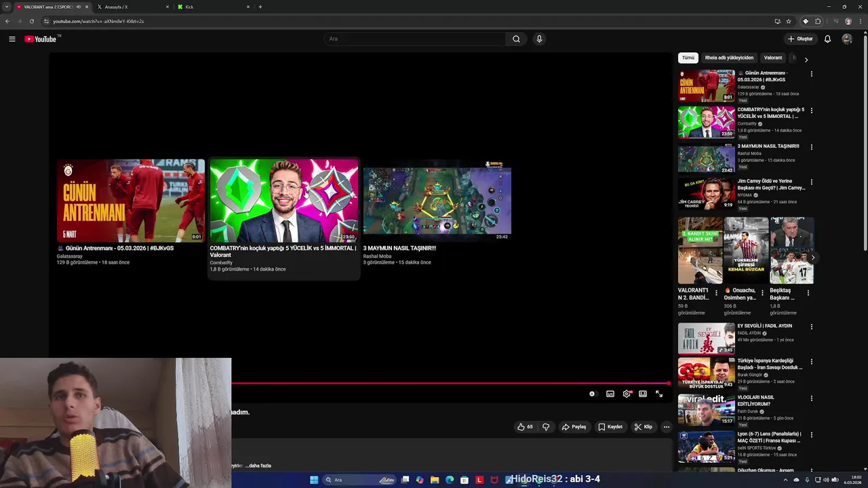Open the YouTube hamburger guide menu
The image size is (868, 488).
(12, 39)
